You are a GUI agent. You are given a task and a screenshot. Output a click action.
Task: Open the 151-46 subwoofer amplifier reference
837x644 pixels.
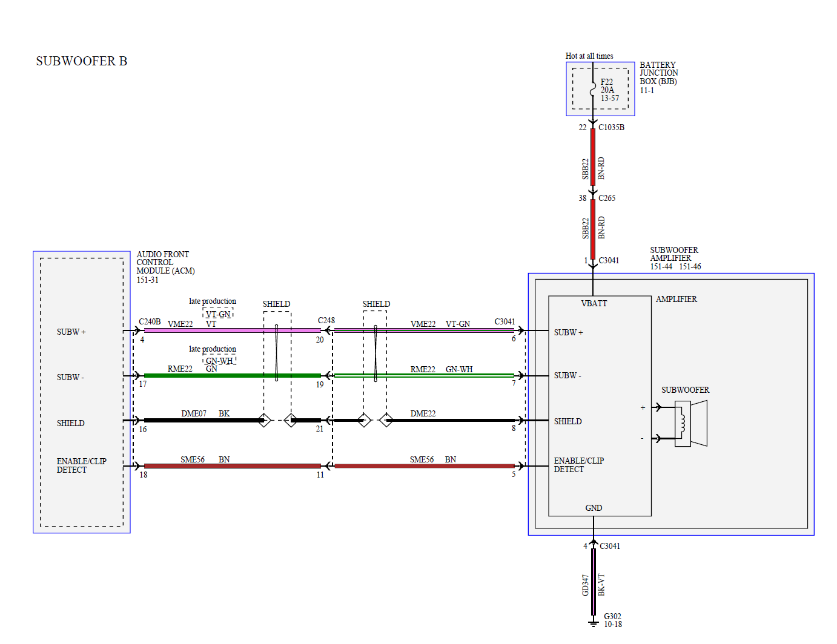pyautogui.click(x=690, y=266)
